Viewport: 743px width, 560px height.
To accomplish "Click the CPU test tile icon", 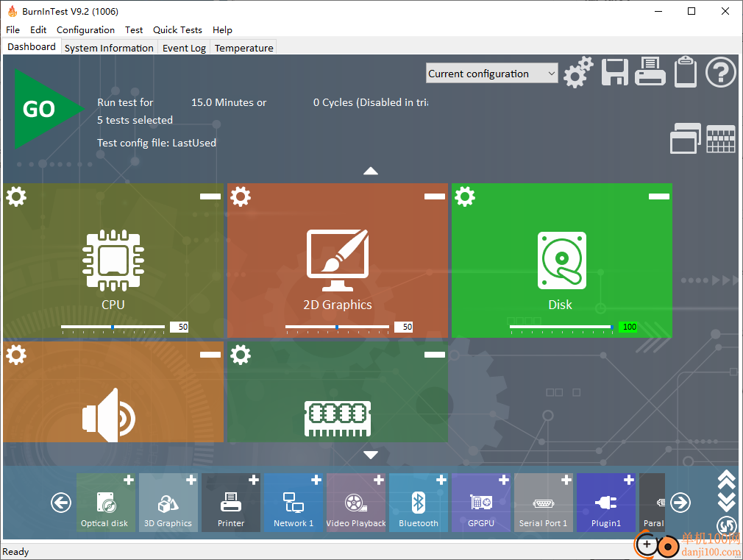I will point(113,260).
